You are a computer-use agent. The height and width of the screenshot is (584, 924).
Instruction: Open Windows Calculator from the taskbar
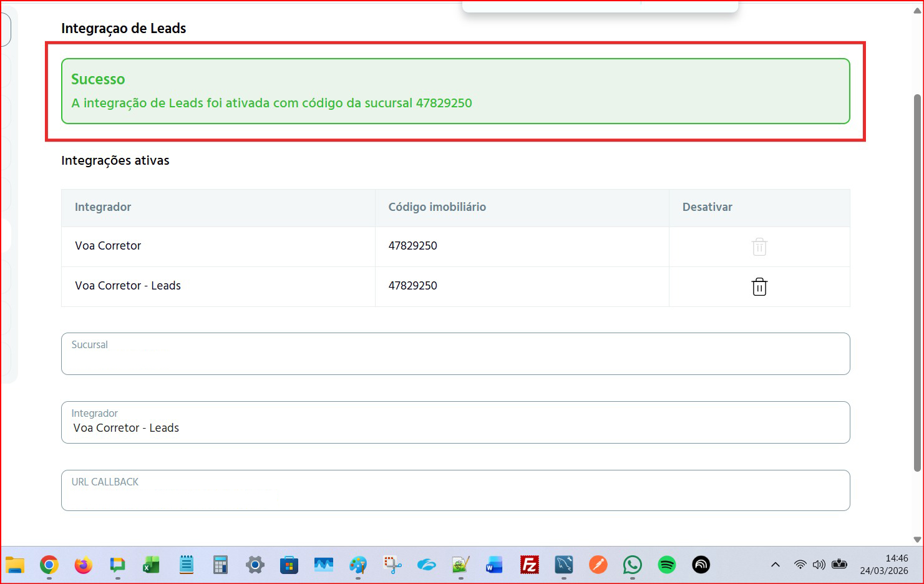220,565
